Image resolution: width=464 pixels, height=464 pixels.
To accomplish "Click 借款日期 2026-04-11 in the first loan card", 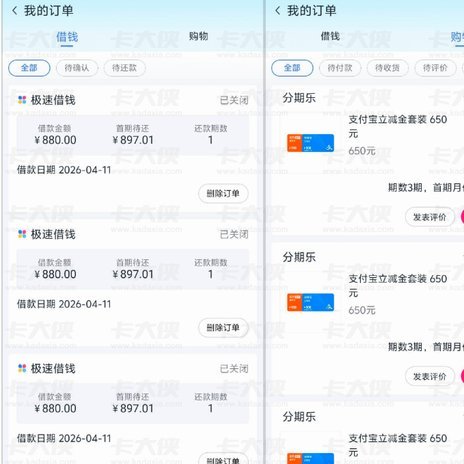I will [x=64, y=170].
